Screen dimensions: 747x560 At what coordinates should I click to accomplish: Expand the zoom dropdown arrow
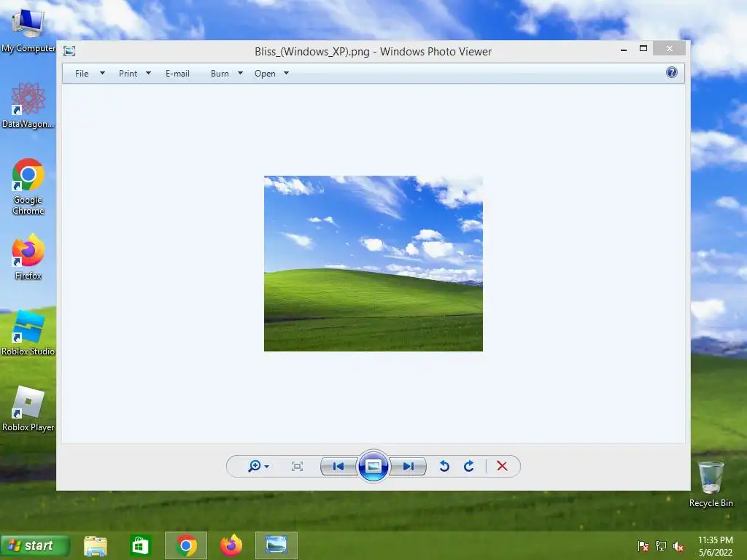(x=267, y=467)
